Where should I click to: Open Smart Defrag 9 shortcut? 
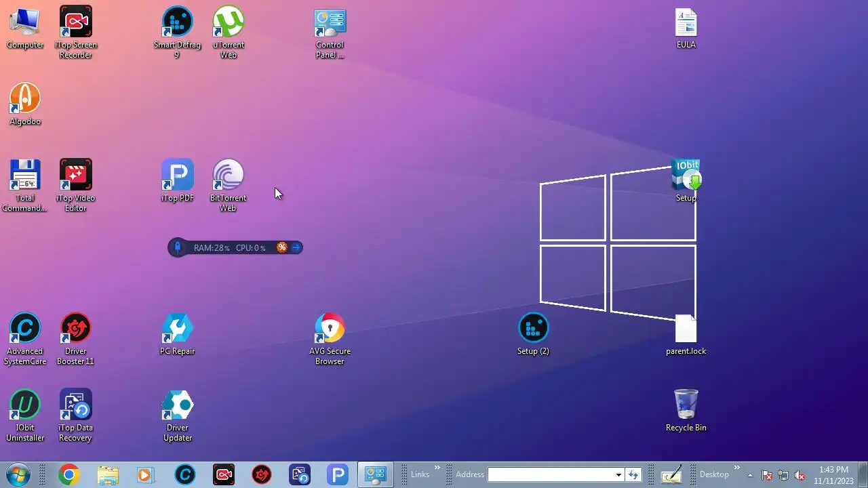pyautogui.click(x=177, y=32)
